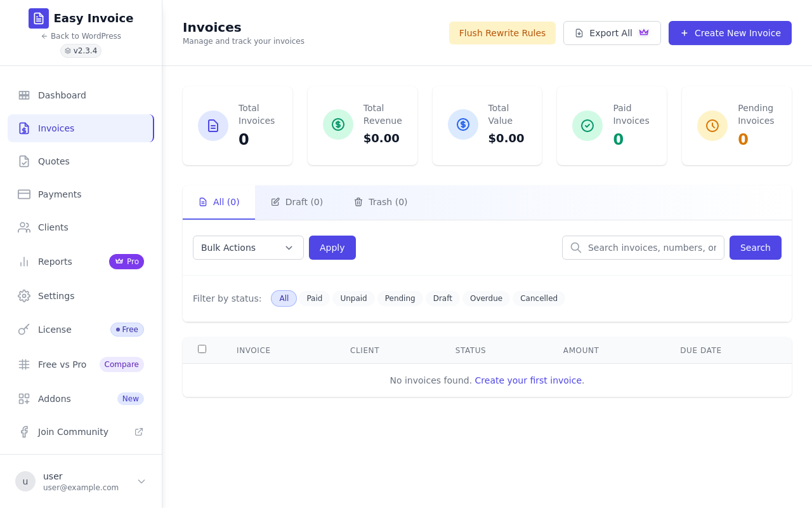Click the New badge next to Addons
The width and height of the screenshot is (812, 508).
pos(131,399)
